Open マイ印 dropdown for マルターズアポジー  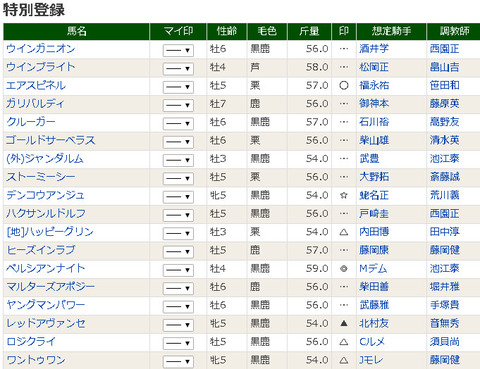coord(178,289)
